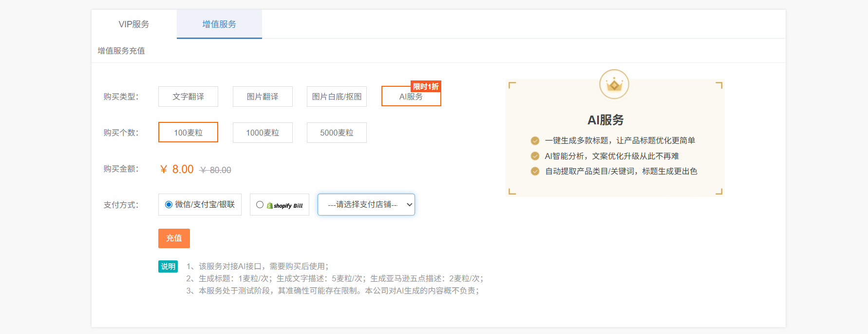The image size is (868, 334).
Task: Select the 5000麦粒 quantity option
Action: [337, 133]
